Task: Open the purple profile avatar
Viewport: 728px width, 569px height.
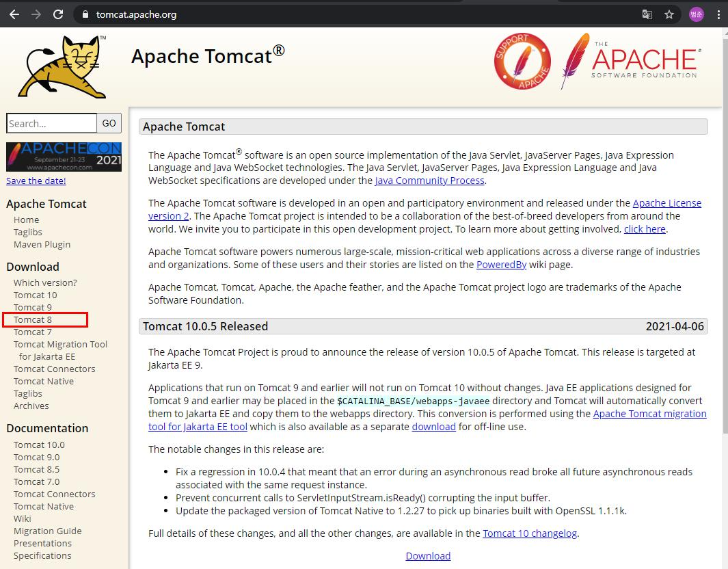Action: [696, 14]
